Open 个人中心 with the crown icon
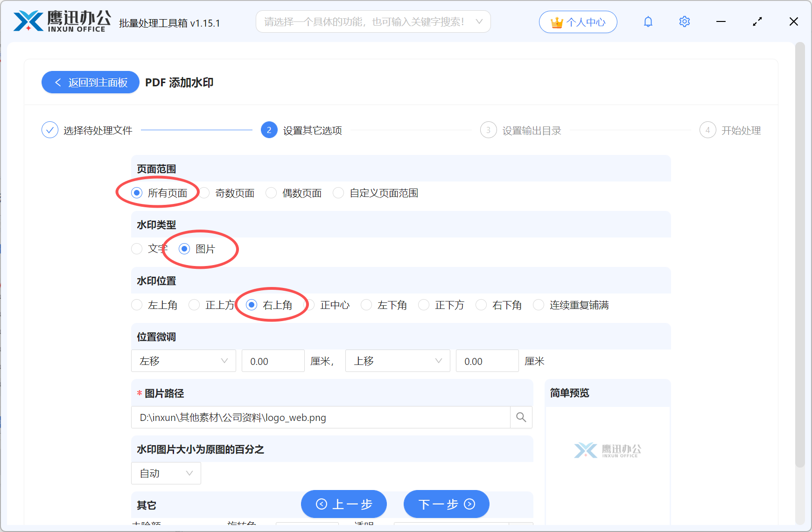The height and width of the screenshot is (532, 812). pyautogui.click(x=578, y=21)
